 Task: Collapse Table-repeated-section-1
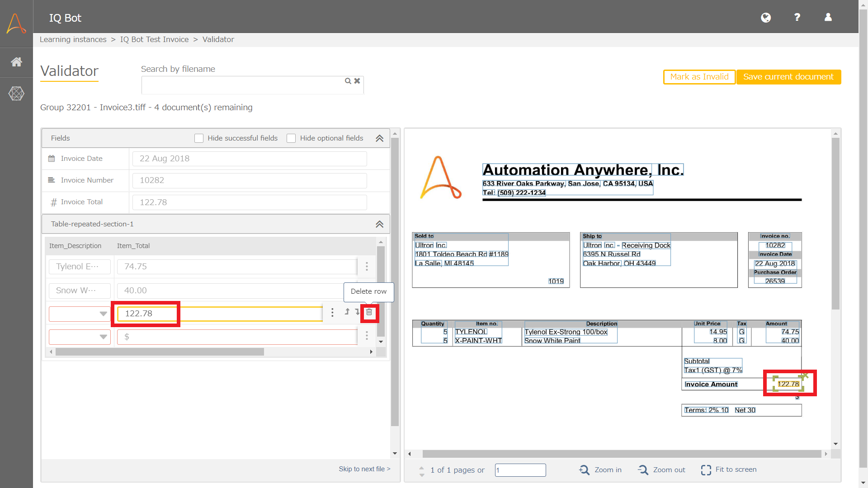tap(380, 224)
